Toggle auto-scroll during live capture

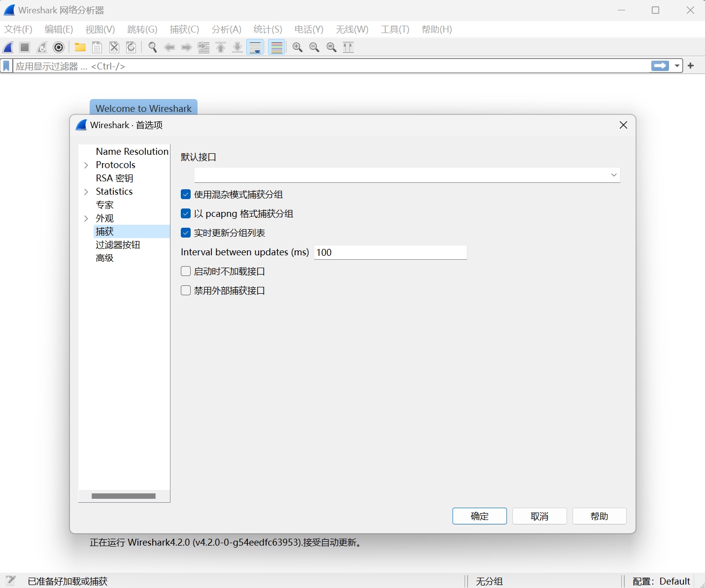pos(255,47)
